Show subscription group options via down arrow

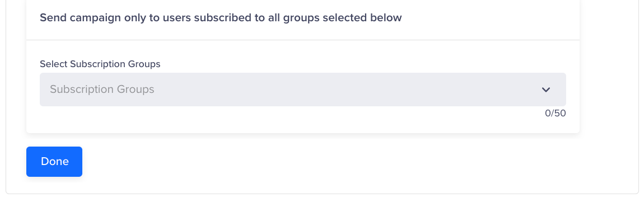point(545,90)
